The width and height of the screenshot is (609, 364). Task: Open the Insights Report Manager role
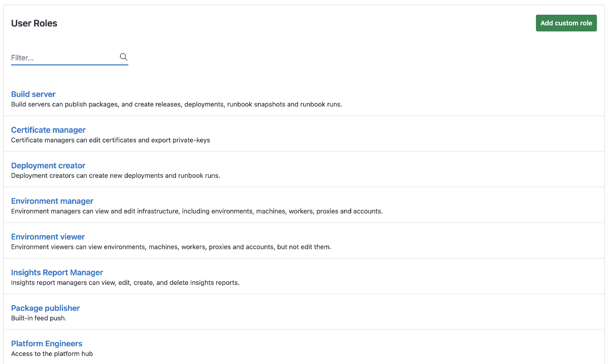(x=57, y=272)
